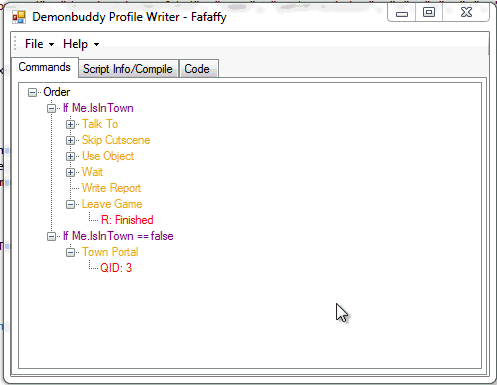The height and width of the screenshot is (385, 497).
Task: Expand the Wait node
Action: (x=70, y=172)
